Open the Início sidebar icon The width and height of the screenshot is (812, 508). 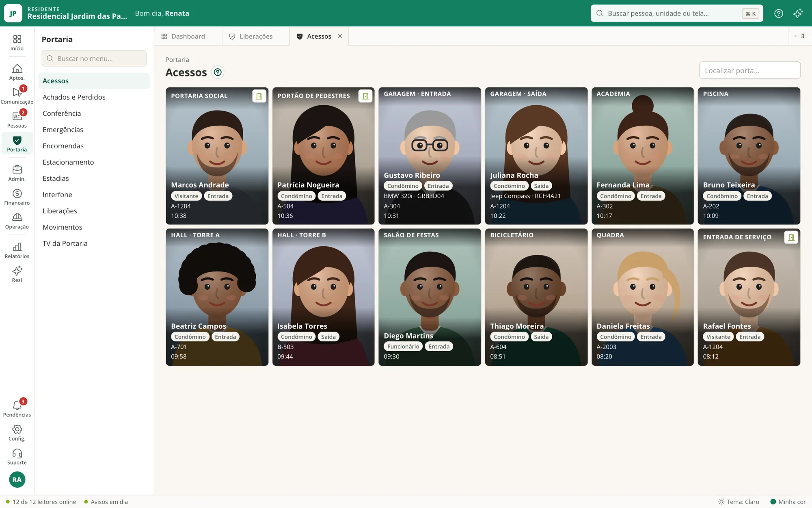pos(17,43)
